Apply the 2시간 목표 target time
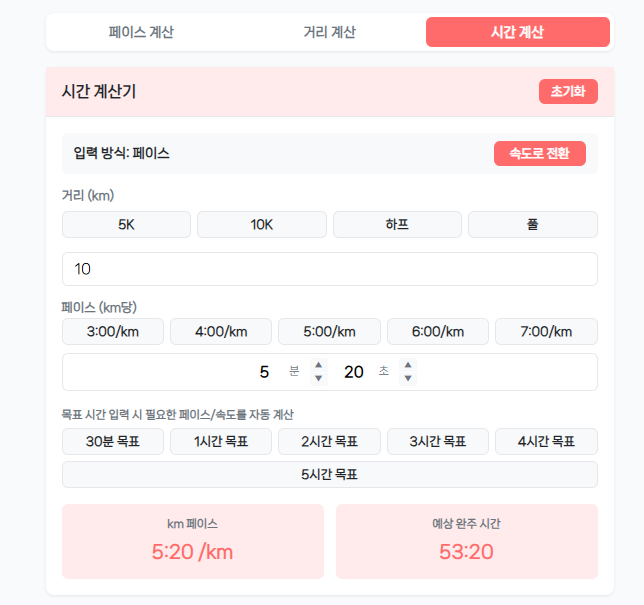Screen dimensions: 644x605 tap(329, 441)
